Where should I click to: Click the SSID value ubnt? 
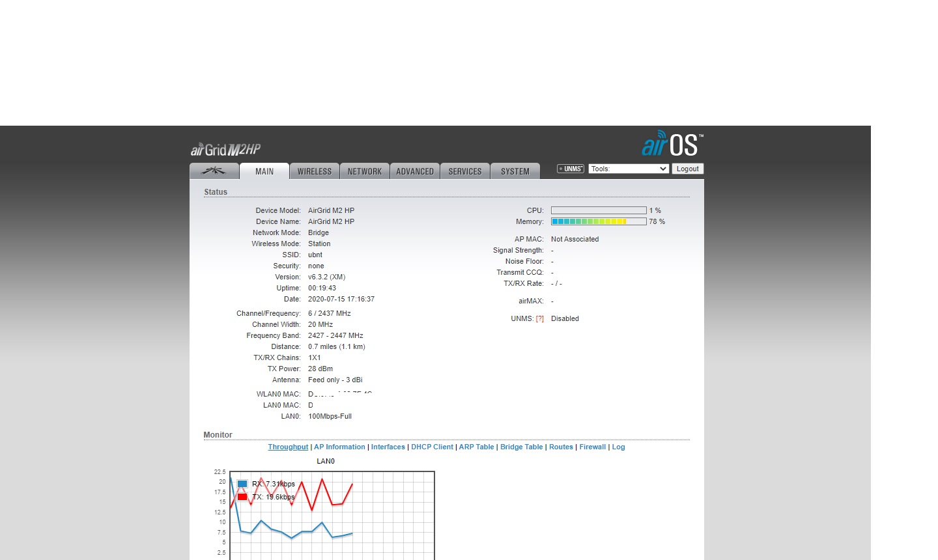[315, 255]
